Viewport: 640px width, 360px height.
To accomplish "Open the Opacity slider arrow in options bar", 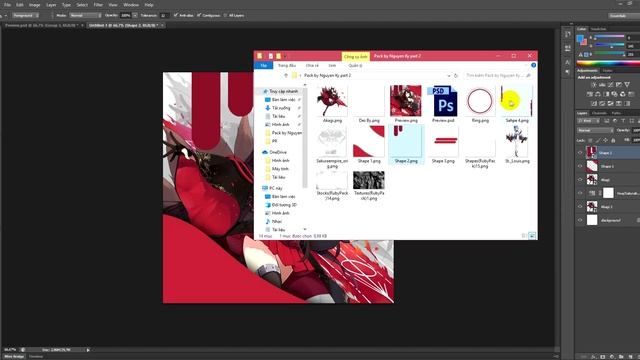I will [135, 15].
